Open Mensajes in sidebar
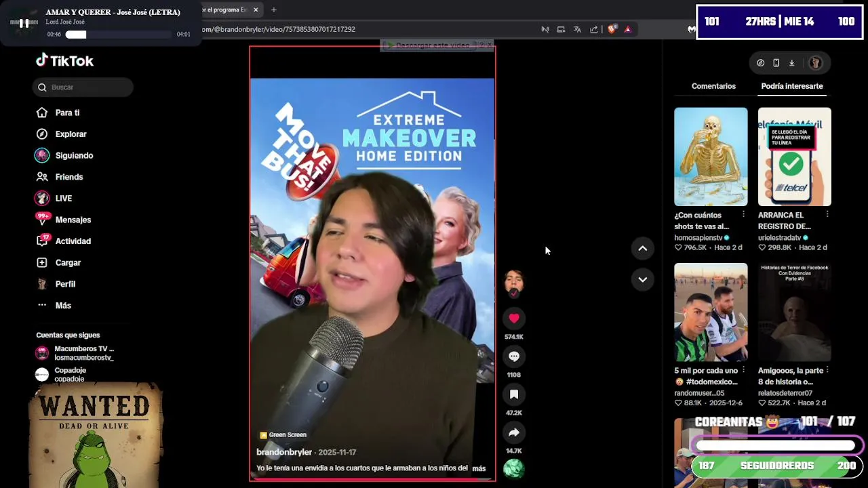The image size is (868, 488). [x=73, y=220]
